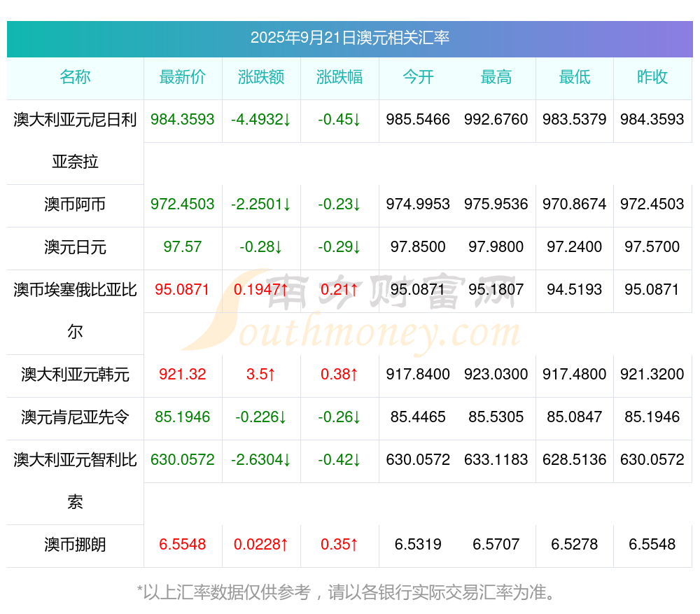
Task: Click the open price 6.5319
Action: tap(418, 544)
